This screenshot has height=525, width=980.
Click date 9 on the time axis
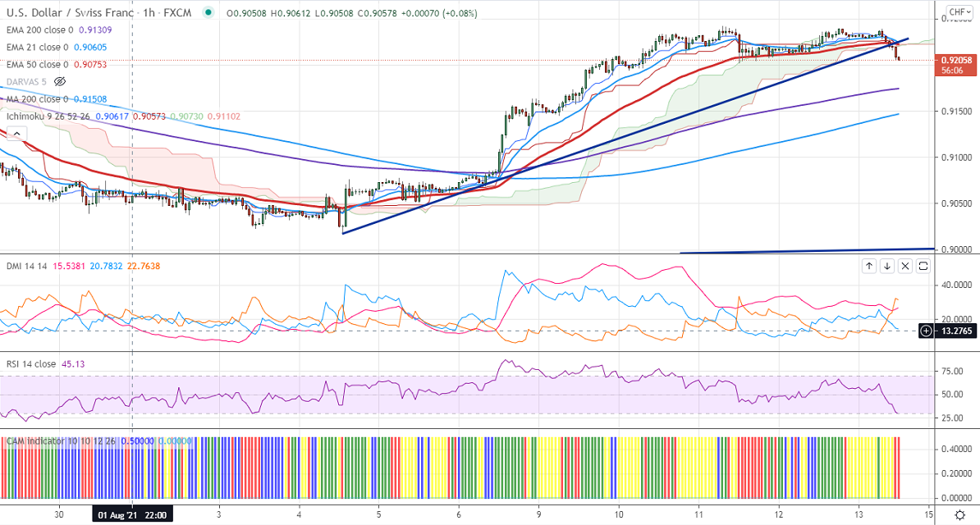click(538, 515)
